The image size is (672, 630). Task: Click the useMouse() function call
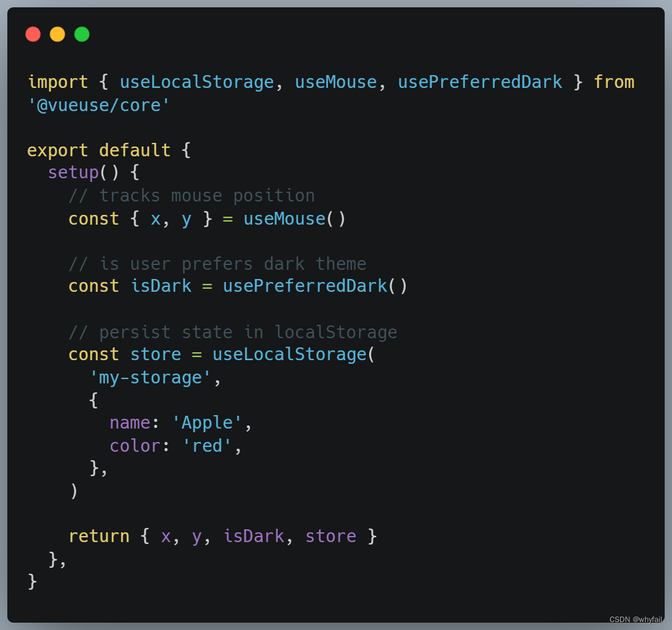294,219
